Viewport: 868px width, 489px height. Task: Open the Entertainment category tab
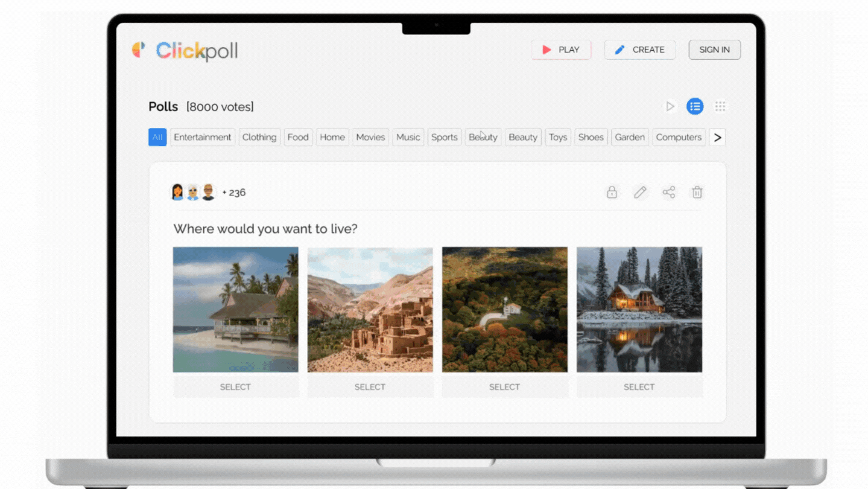pyautogui.click(x=202, y=137)
